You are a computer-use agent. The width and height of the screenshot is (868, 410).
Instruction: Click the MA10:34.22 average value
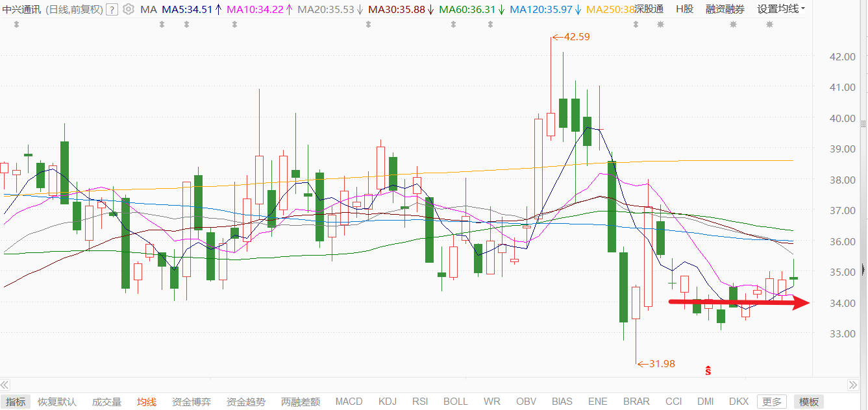point(256,9)
